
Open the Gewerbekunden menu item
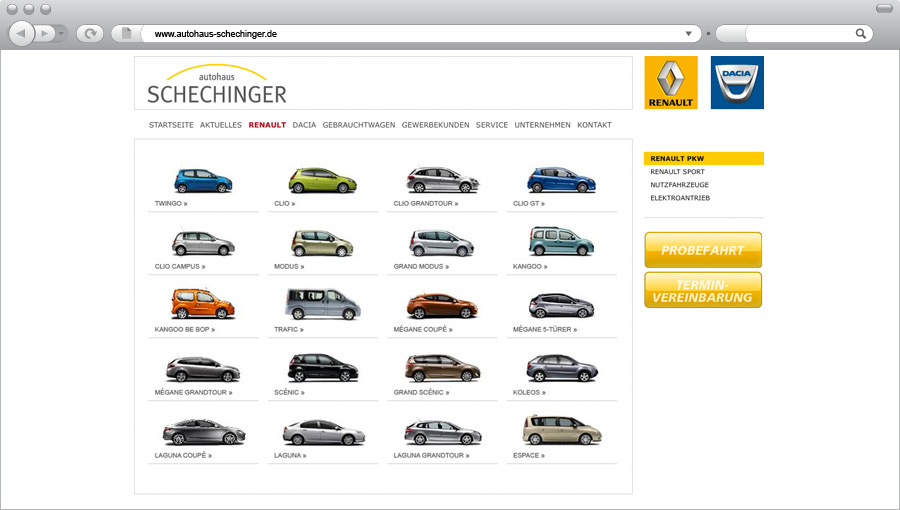point(436,124)
